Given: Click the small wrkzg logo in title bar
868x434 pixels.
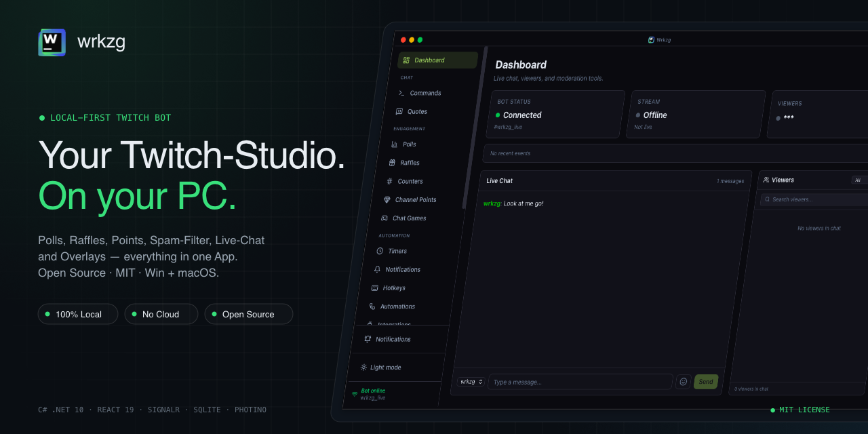Looking at the screenshot, I should pos(651,39).
